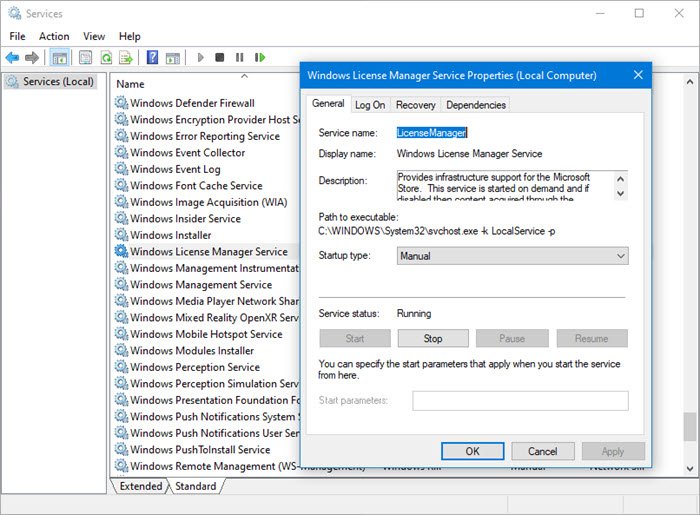Screen dimensions: 700x515
Task: Click the Restart Service toolbar icon
Action: pyautogui.click(x=260, y=58)
